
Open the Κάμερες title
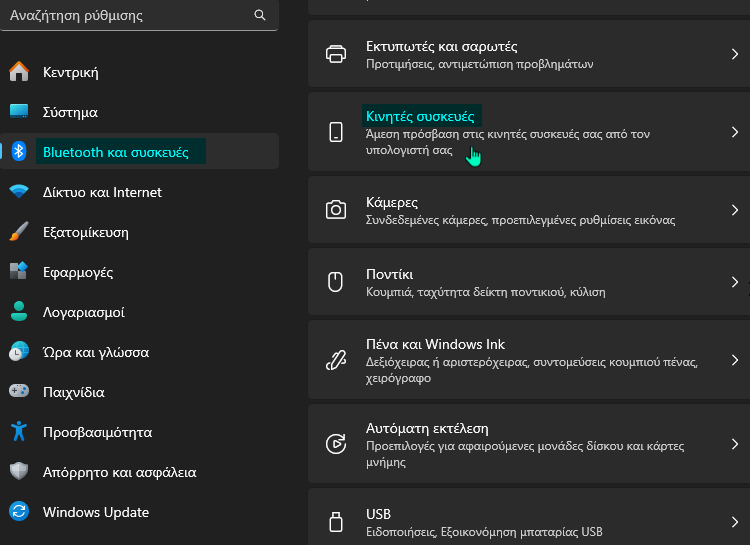392,202
